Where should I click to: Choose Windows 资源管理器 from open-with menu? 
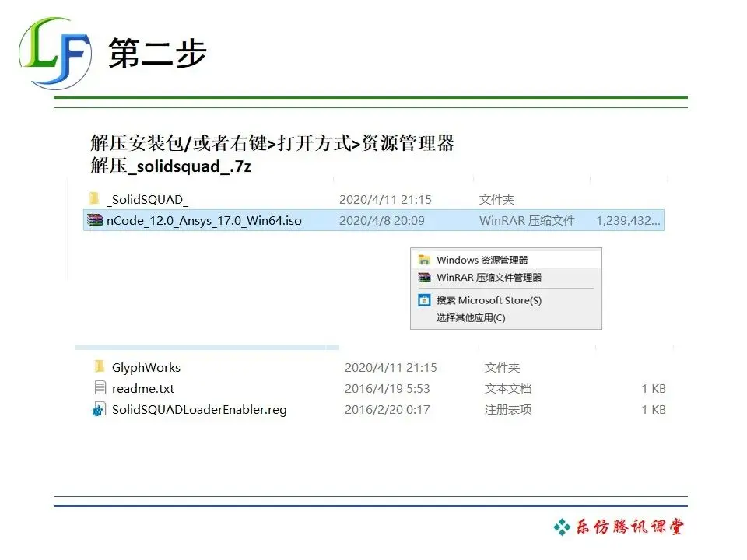pos(506,260)
